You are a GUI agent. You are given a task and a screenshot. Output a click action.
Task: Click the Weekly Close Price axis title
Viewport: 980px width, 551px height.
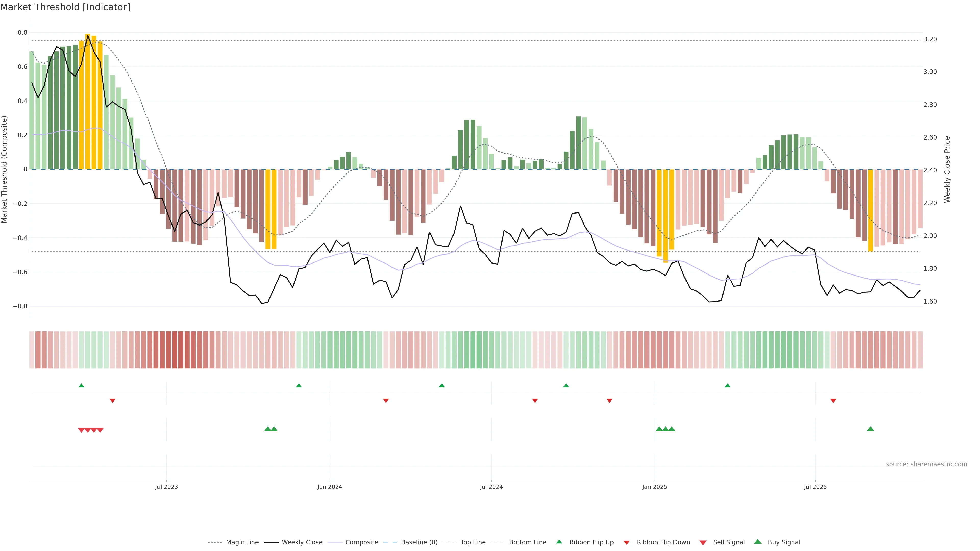point(947,169)
